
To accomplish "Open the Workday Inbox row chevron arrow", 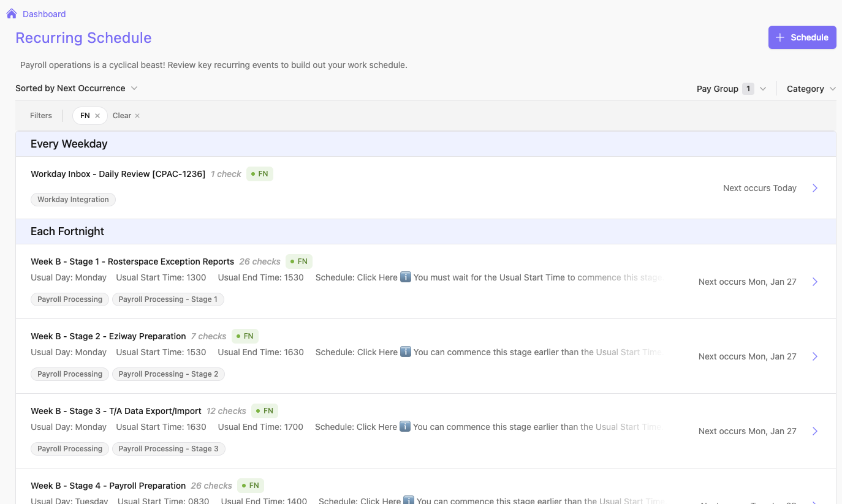I will pos(815,188).
